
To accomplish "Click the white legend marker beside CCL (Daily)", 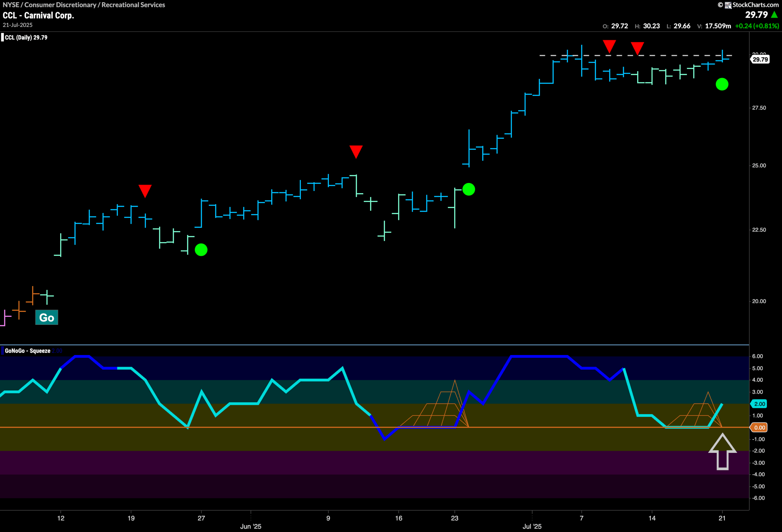I will 2,37.
